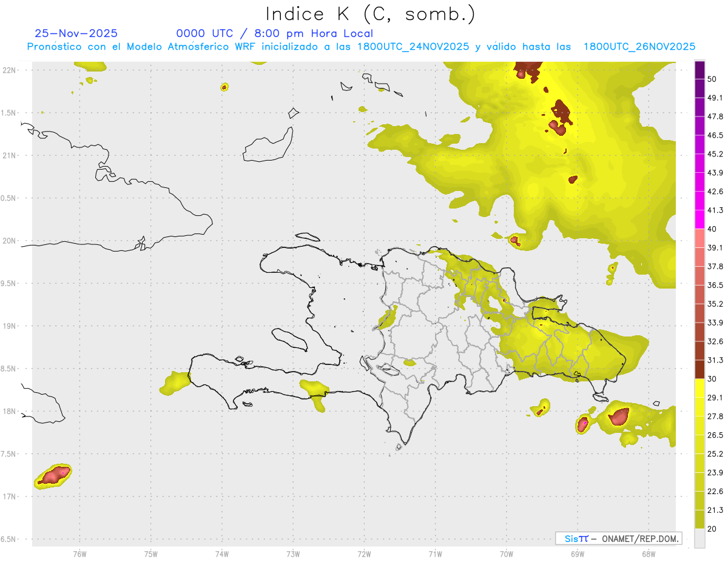Pick the bright yellow legend band between 29.1 and 30

point(699,388)
